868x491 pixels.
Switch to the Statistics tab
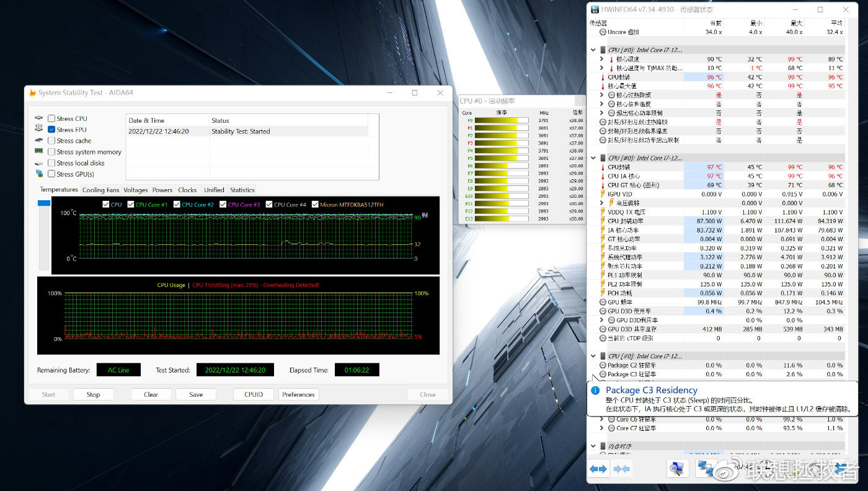242,190
